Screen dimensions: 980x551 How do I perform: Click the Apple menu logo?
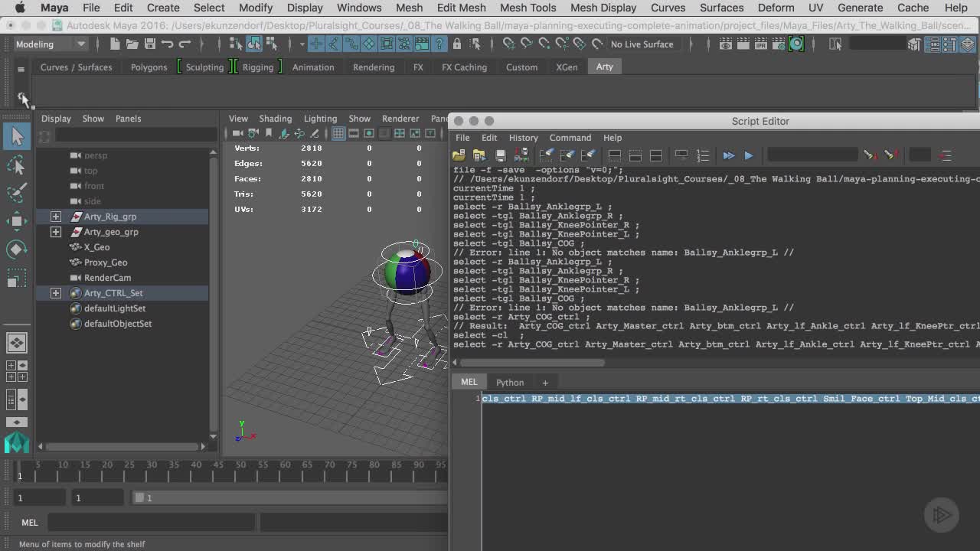click(x=20, y=8)
